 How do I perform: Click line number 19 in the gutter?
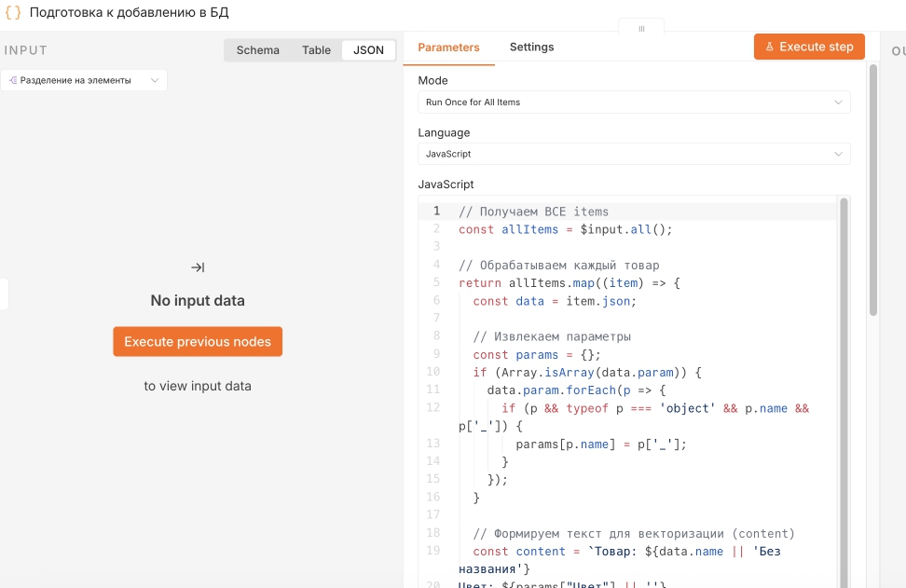pyautogui.click(x=432, y=551)
